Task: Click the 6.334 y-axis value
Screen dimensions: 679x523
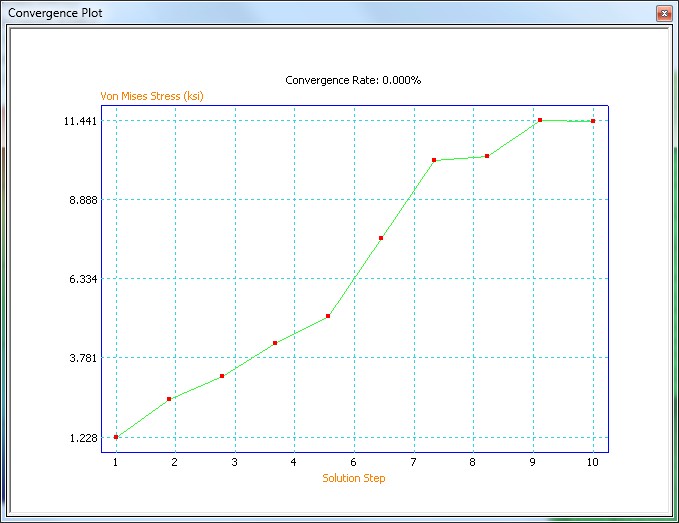Action: pyautogui.click(x=83, y=279)
